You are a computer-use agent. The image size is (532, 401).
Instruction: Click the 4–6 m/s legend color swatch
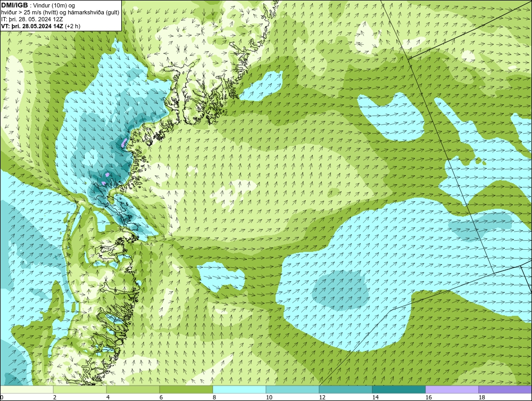[133, 389]
